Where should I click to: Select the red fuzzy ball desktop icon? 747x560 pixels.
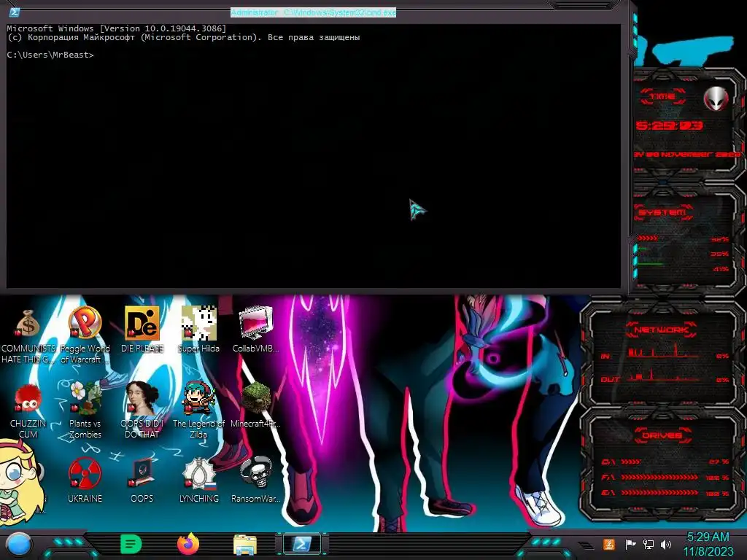point(28,410)
